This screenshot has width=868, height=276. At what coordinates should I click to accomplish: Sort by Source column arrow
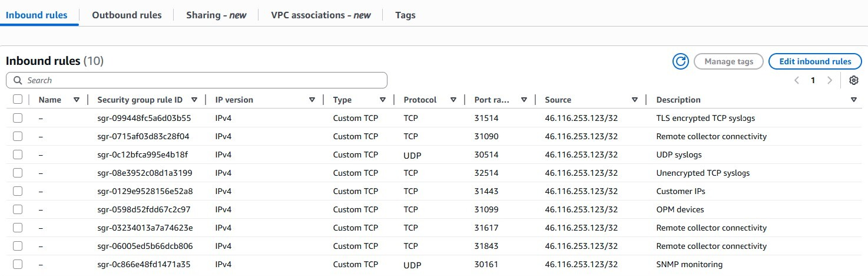coord(635,100)
